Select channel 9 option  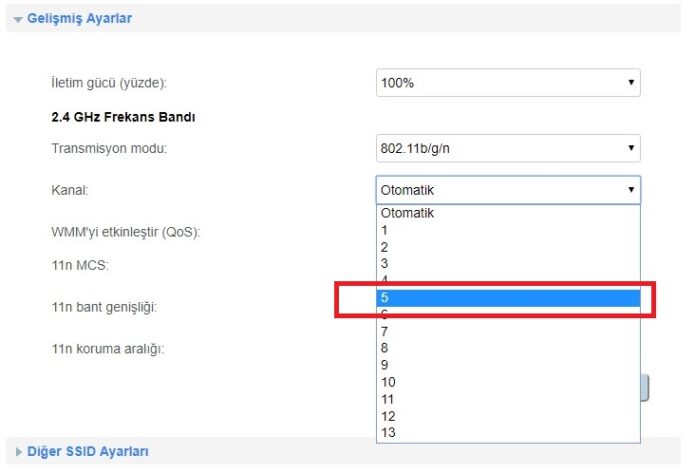[x=385, y=365]
